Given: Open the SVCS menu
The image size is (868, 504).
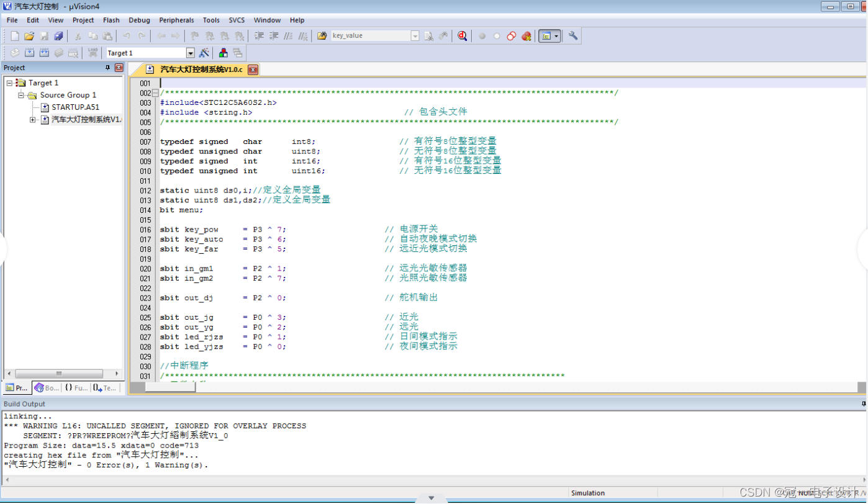Looking at the screenshot, I should [x=237, y=20].
